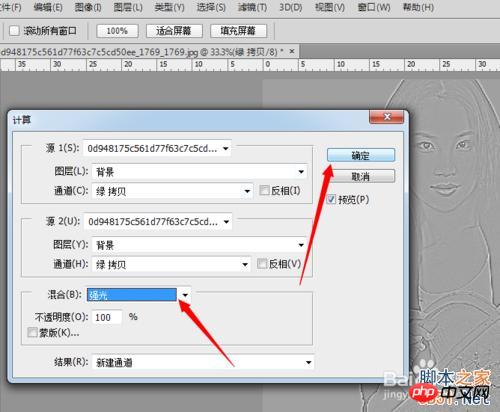Toggle the 预览(P) checkbox
500x412 pixels.
tap(331, 199)
